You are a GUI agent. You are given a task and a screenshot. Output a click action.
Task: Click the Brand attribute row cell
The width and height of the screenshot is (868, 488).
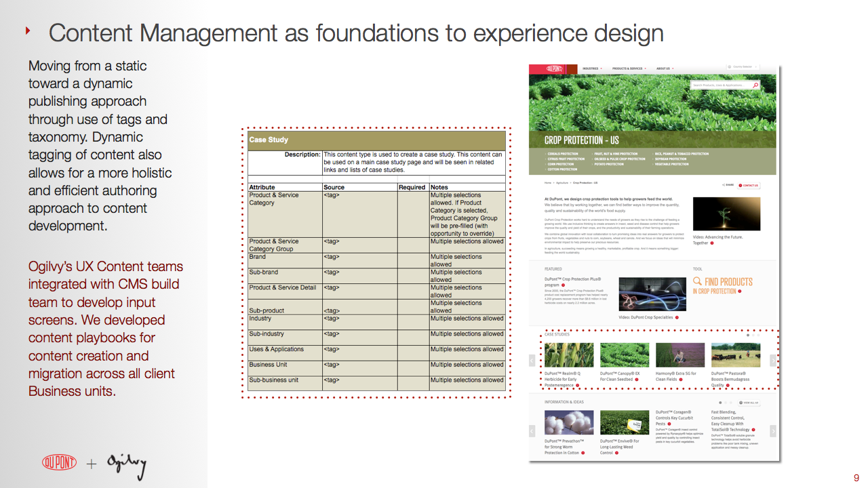(285, 261)
